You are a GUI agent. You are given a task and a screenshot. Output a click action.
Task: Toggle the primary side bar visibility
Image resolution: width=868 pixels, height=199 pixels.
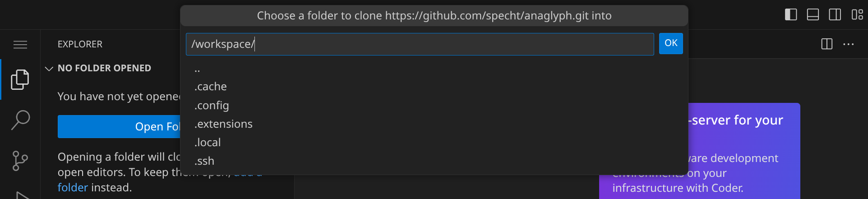click(791, 15)
